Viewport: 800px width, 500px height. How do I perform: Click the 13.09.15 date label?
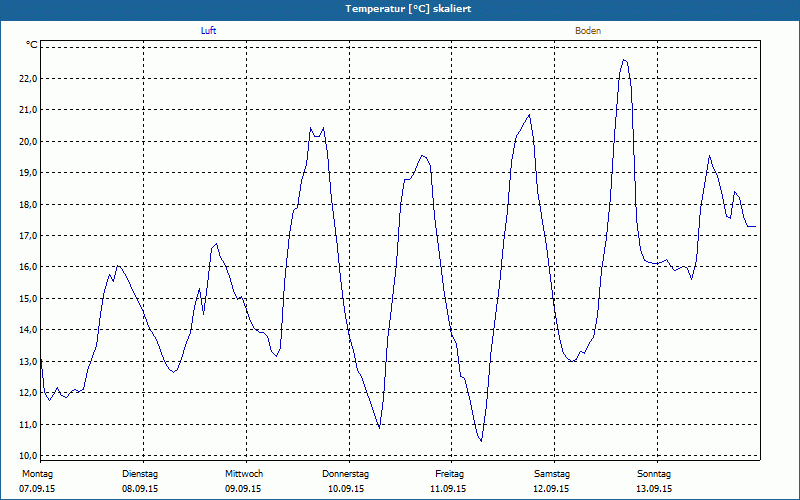(x=654, y=489)
